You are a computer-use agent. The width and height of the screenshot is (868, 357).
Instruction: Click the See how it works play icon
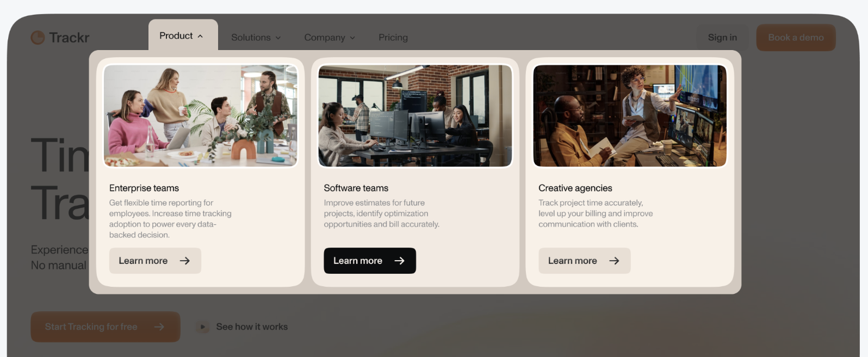pyautogui.click(x=203, y=327)
